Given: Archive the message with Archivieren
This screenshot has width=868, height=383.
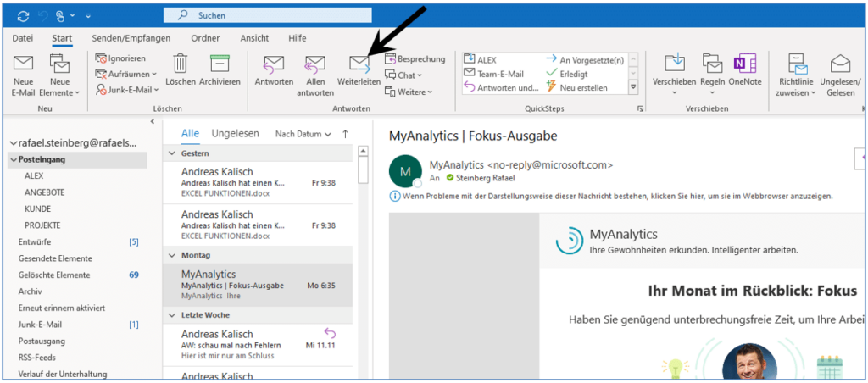Looking at the screenshot, I should [220, 70].
